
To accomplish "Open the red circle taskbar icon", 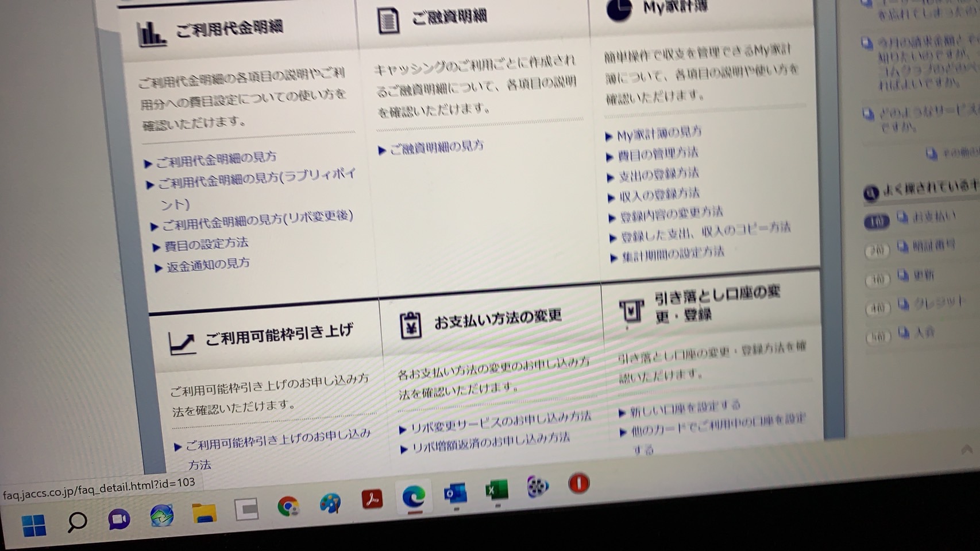I will pos(578,483).
